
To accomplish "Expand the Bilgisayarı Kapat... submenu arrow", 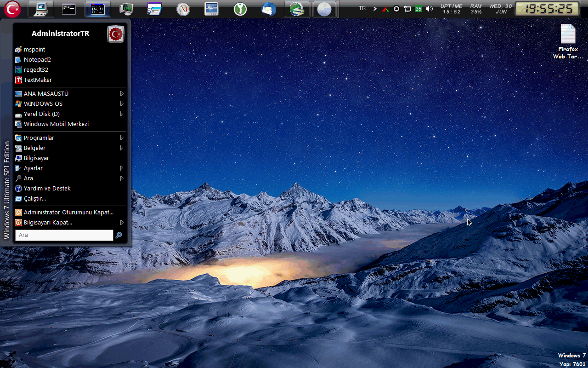I will (x=122, y=222).
